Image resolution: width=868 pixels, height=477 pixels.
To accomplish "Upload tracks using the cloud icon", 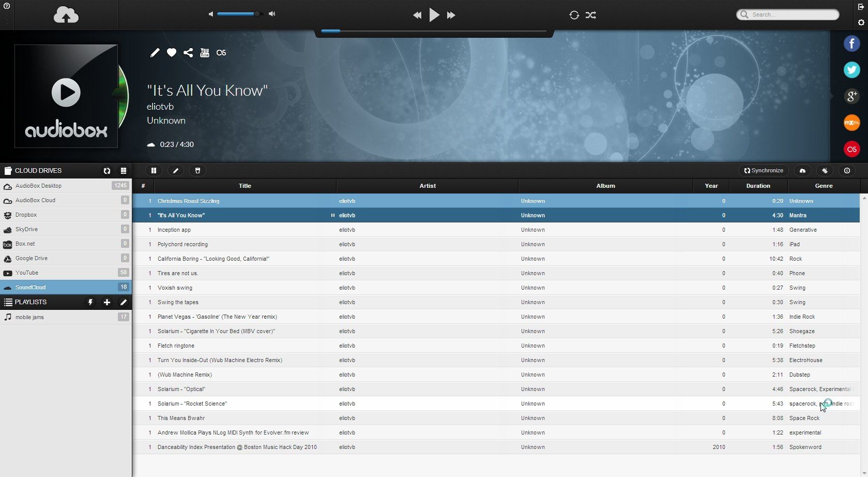I will (802, 170).
